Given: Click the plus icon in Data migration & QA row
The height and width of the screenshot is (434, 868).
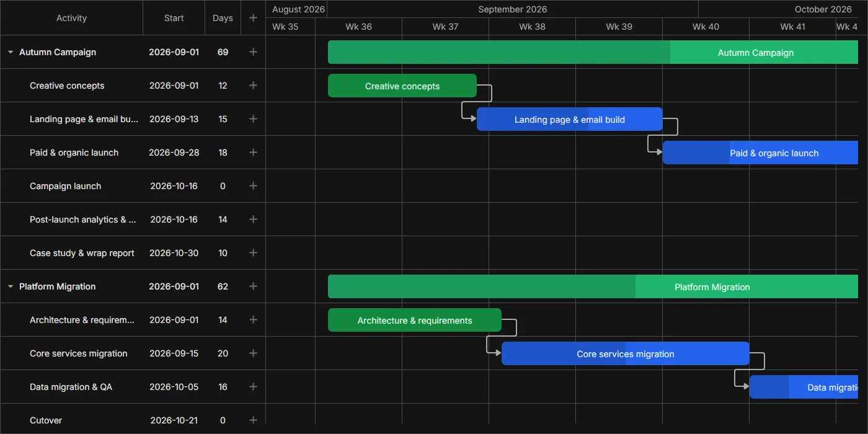Looking at the screenshot, I should coord(253,387).
